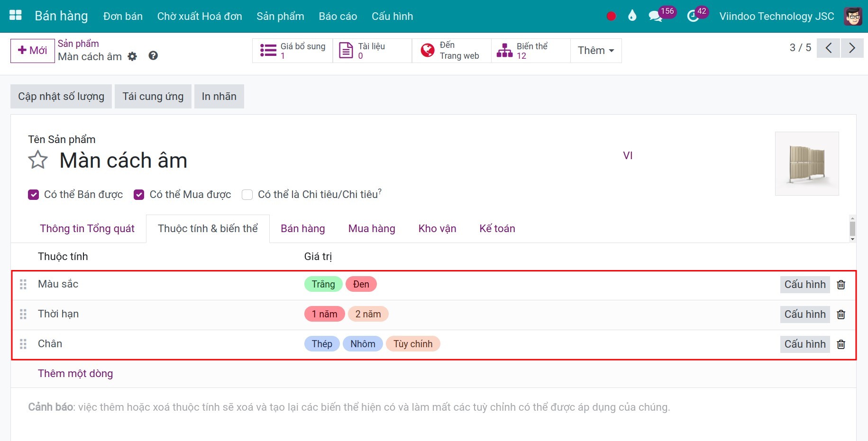Click the blue Thép value tag
The height and width of the screenshot is (441, 868).
click(322, 344)
